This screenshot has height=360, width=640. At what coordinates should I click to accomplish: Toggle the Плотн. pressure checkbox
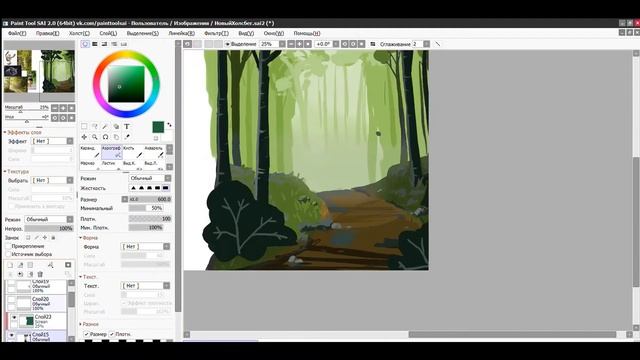[112, 334]
